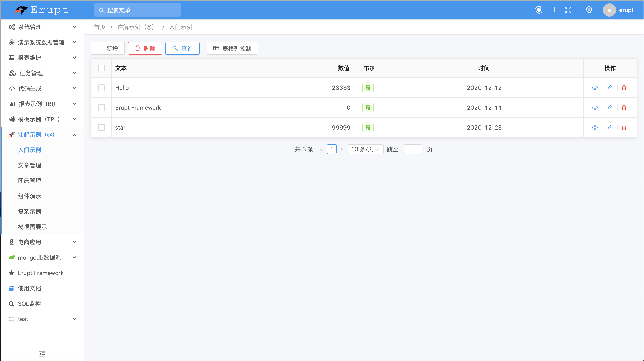
Task: Click the 搜索菜单 search field
Action: pos(137,10)
